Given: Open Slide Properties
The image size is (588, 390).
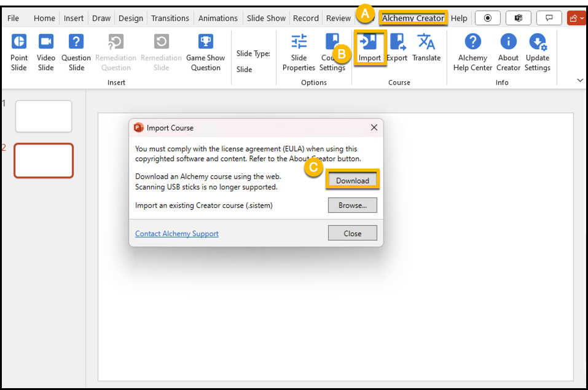Looking at the screenshot, I should click(x=299, y=52).
